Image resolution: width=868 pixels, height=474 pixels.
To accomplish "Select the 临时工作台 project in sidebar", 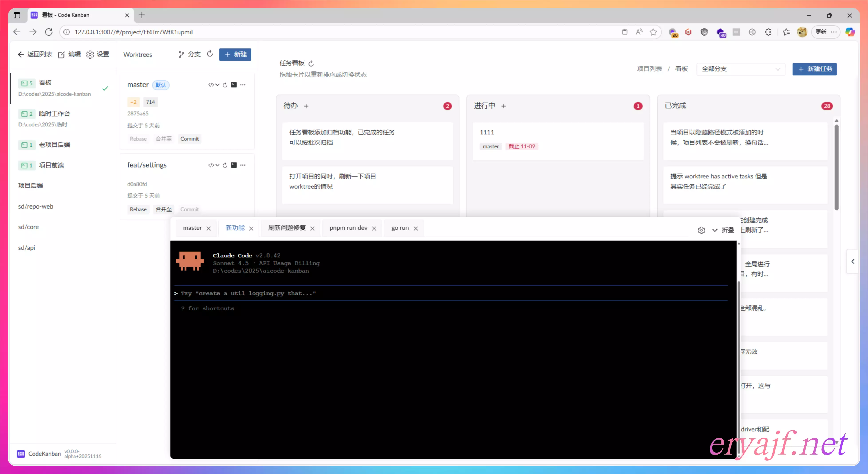I will point(54,114).
